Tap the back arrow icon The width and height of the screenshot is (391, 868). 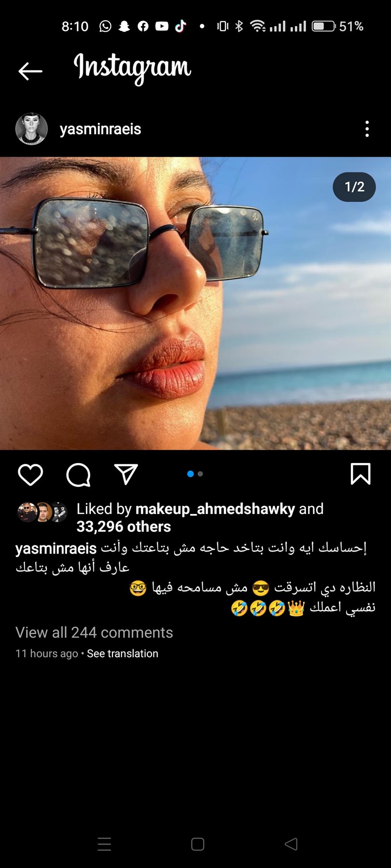30,71
